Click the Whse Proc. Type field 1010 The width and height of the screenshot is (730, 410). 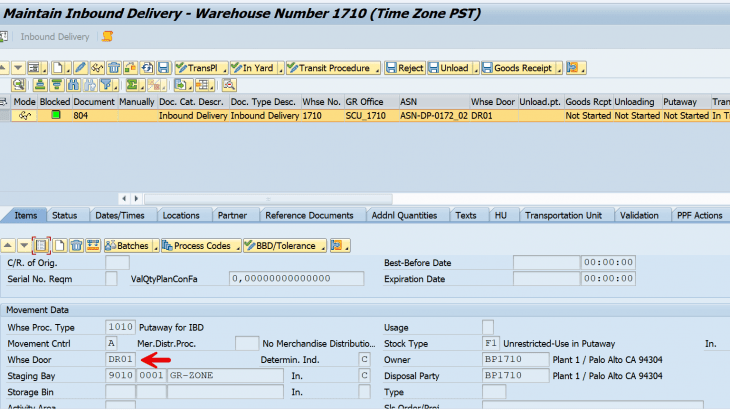coord(121,327)
